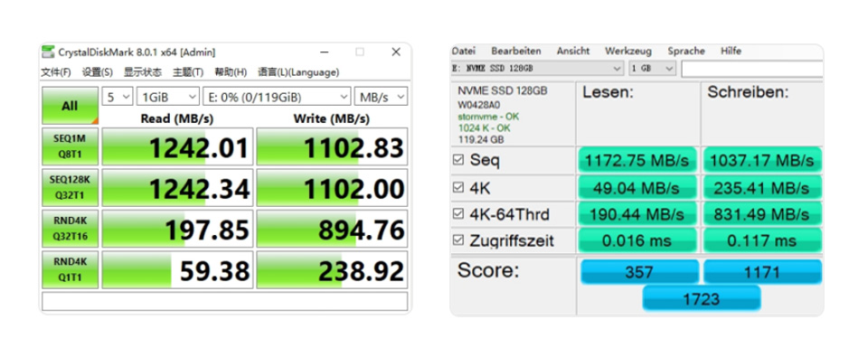This screenshot has height=357, width=868.
Task: Uncheck the 4K-64Thrd test checkbox
Action: tap(458, 213)
